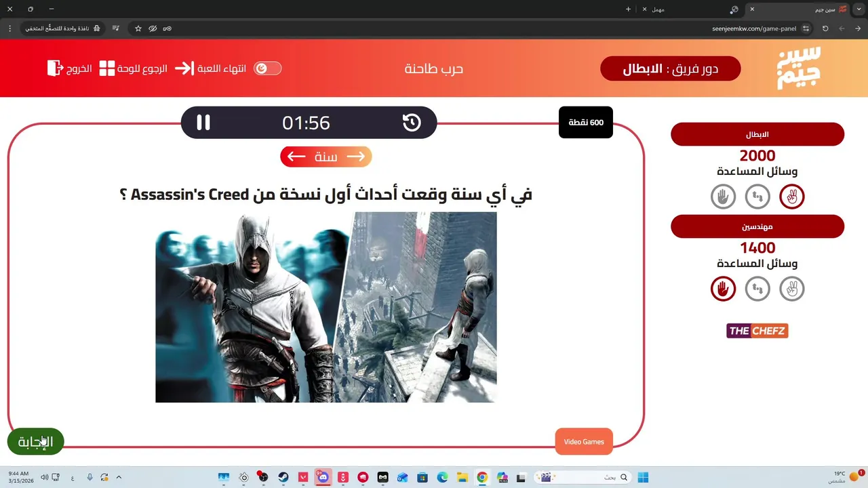Click the THE CHEFZ sponsor logo
868x488 pixels.
point(757,331)
